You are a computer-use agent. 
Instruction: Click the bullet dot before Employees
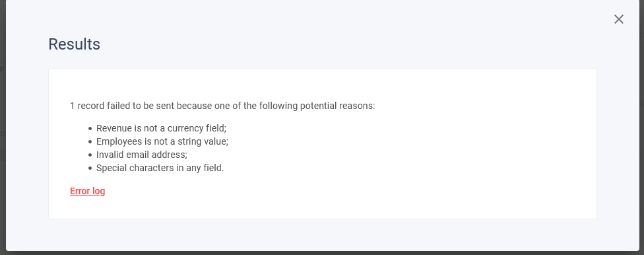(90, 142)
